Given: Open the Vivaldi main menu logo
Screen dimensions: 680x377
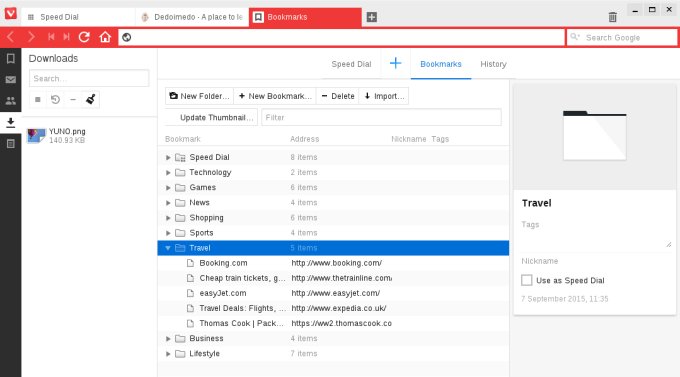Looking at the screenshot, I should (10, 14).
